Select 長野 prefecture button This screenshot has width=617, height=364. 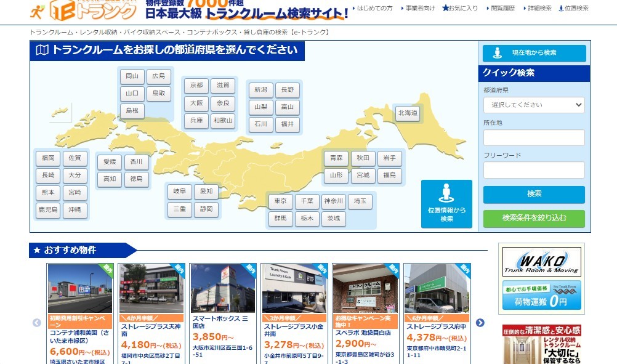[x=287, y=90]
